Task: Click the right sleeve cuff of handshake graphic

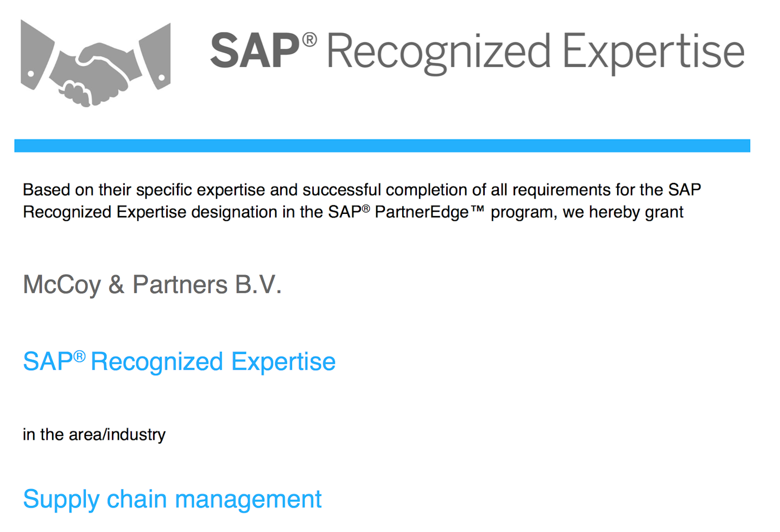Action: coord(156,56)
